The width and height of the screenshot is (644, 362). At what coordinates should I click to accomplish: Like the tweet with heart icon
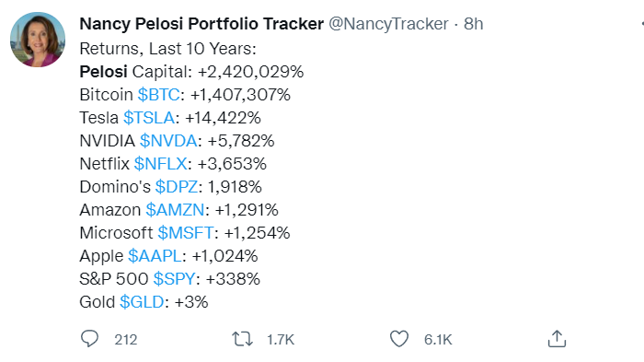click(398, 339)
